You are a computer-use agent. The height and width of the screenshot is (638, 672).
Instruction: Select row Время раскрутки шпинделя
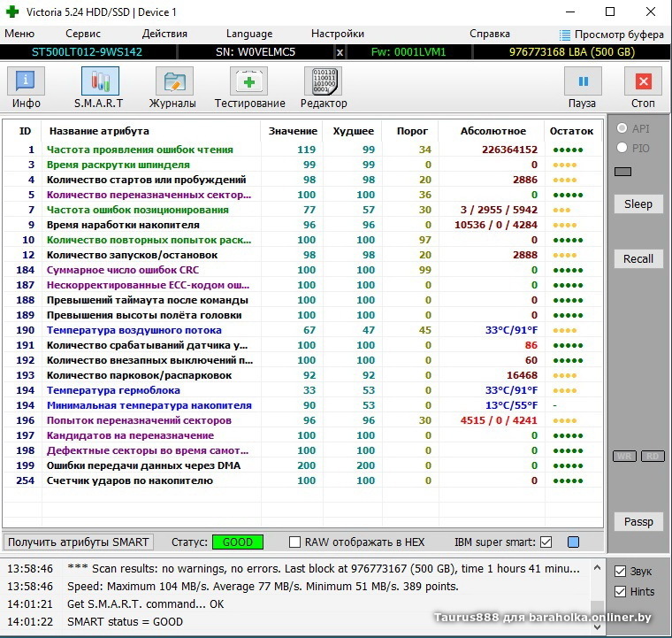point(302,165)
